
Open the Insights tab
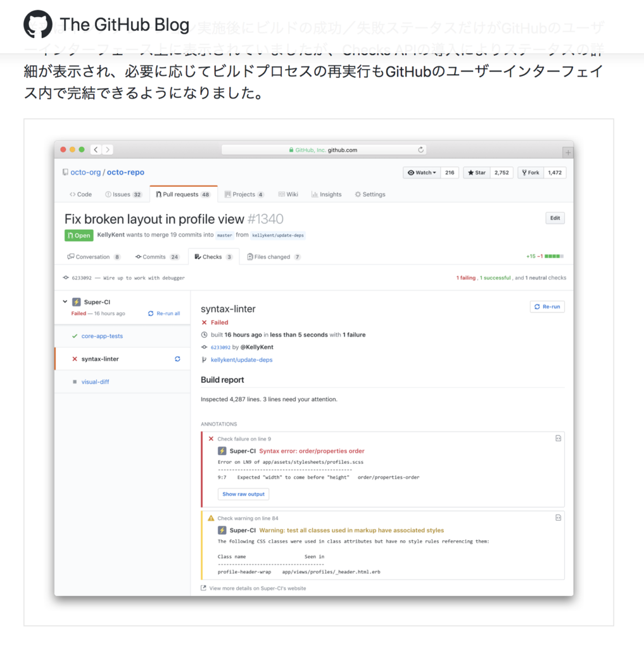click(x=326, y=194)
